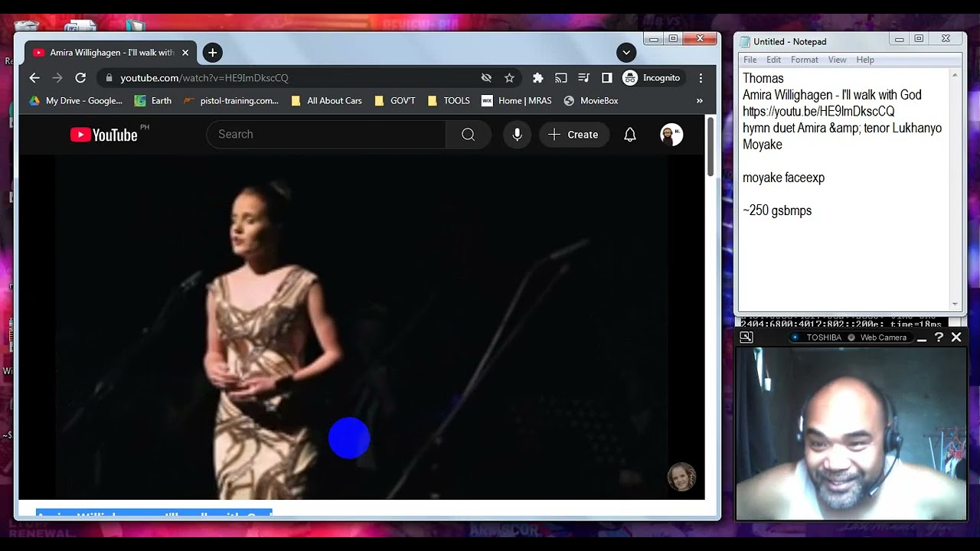Close the Amira Willighagen tab

click(185, 53)
